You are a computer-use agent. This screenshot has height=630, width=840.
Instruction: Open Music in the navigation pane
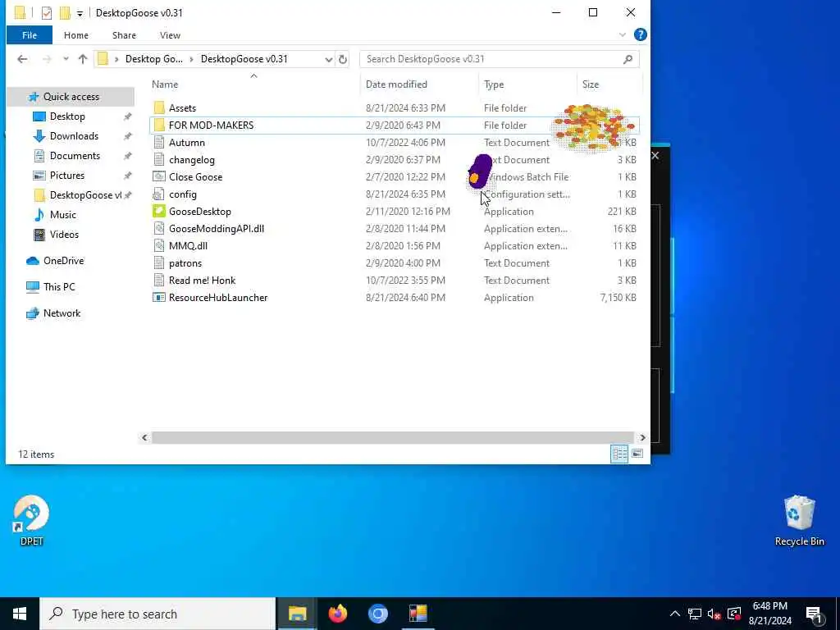[x=62, y=215]
